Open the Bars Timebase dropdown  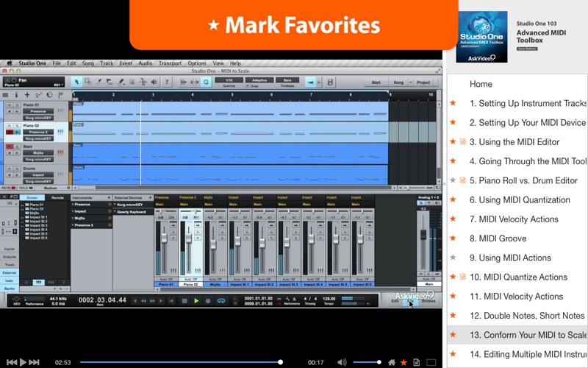pyautogui.click(x=287, y=80)
